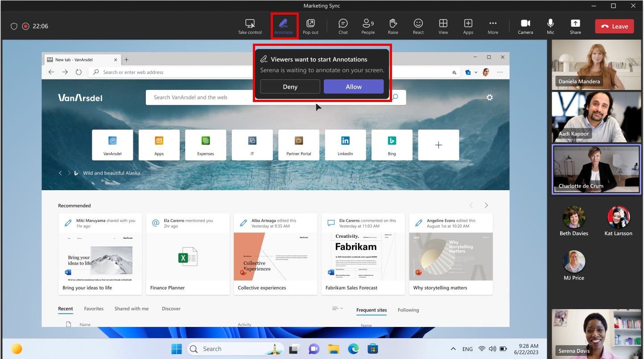Deny the annotation request
This screenshot has height=359, width=644.
290,86
